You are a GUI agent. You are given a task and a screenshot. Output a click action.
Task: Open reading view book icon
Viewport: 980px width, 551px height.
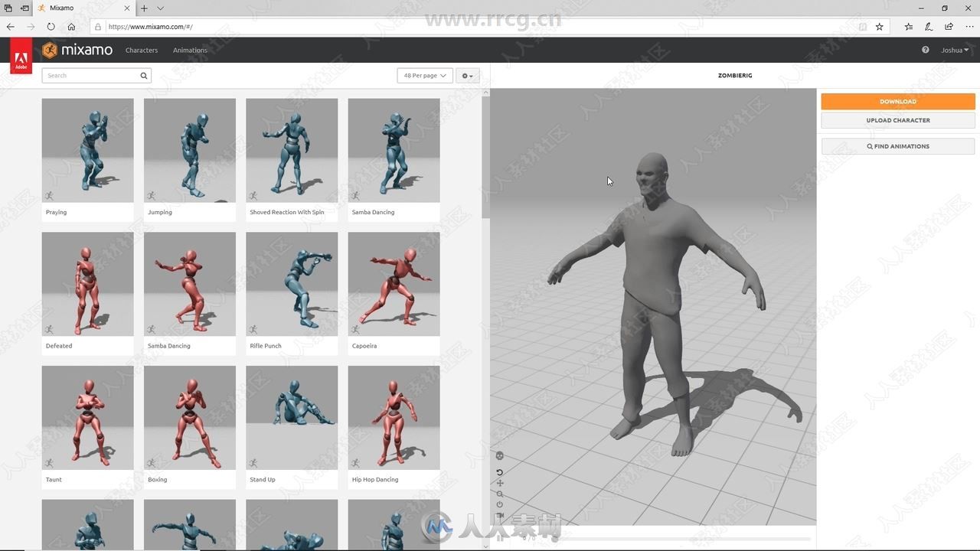click(x=863, y=27)
